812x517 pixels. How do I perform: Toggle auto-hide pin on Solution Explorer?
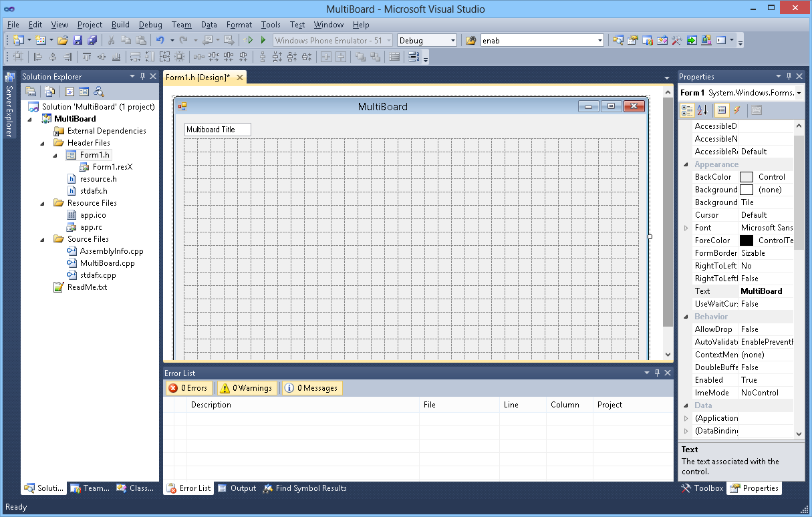click(x=142, y=76)
